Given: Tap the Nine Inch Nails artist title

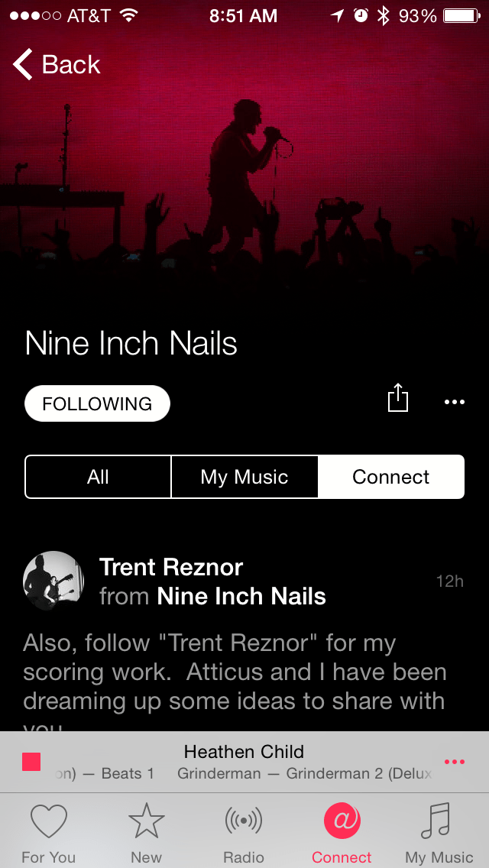Looking at the screenshot, I should pyautogui.click(x=131, y=344).
